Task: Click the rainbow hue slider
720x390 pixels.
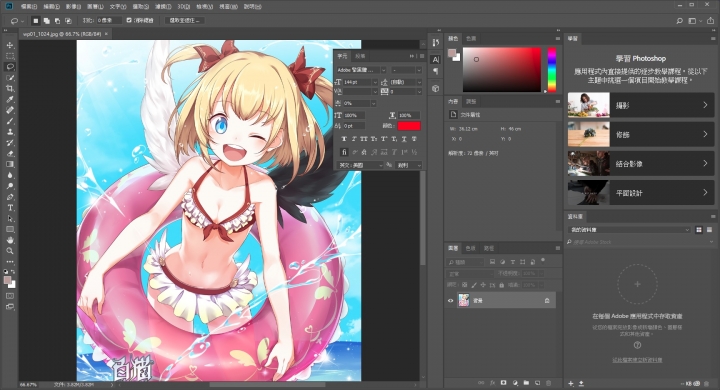Action: tap(551, 69)
